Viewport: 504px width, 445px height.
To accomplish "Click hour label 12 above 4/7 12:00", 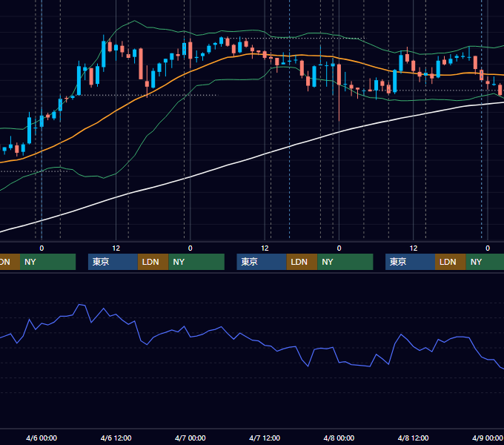I will pyautogui.click(x=265, y=248).
